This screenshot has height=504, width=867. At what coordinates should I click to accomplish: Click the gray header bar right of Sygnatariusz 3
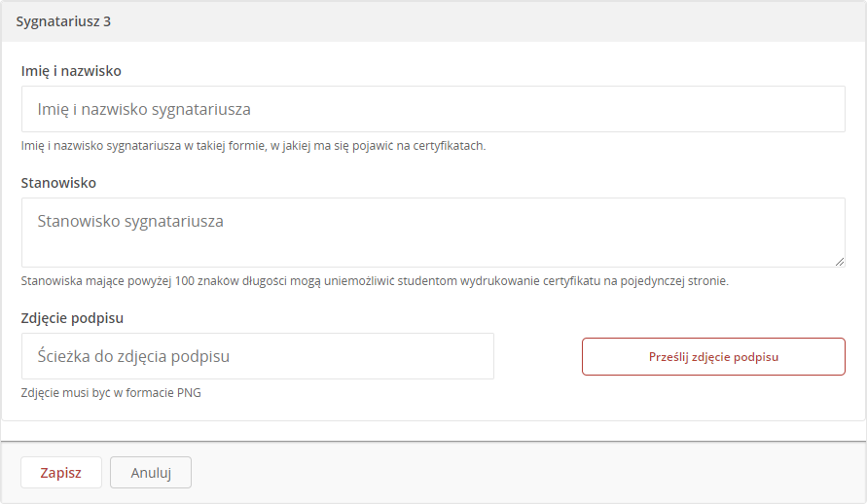[487, 21]
